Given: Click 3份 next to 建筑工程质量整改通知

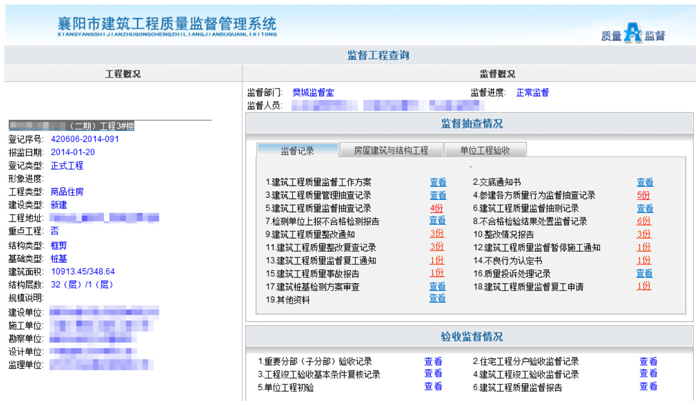Looking at the screenshot, I should [x=437, y=234].
